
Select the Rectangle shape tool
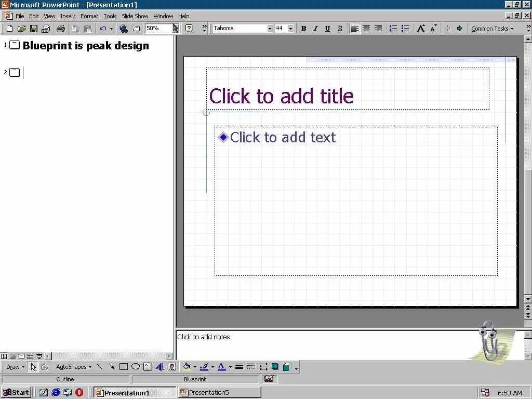pyautogui.click(x=124, y=367)
